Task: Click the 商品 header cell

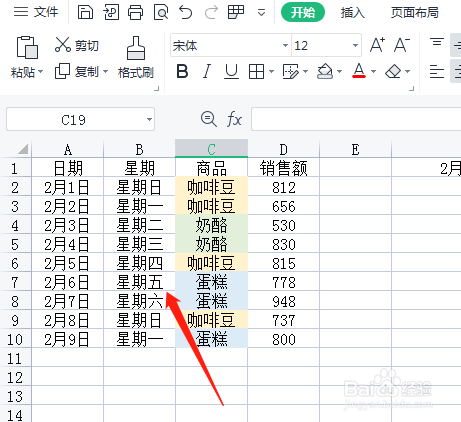Action: 211,168
